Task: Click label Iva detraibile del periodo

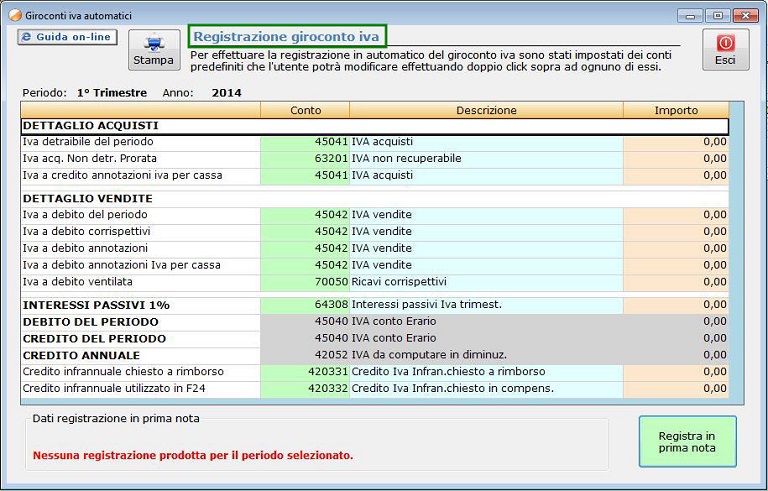Action: click(x=88, y=142)
